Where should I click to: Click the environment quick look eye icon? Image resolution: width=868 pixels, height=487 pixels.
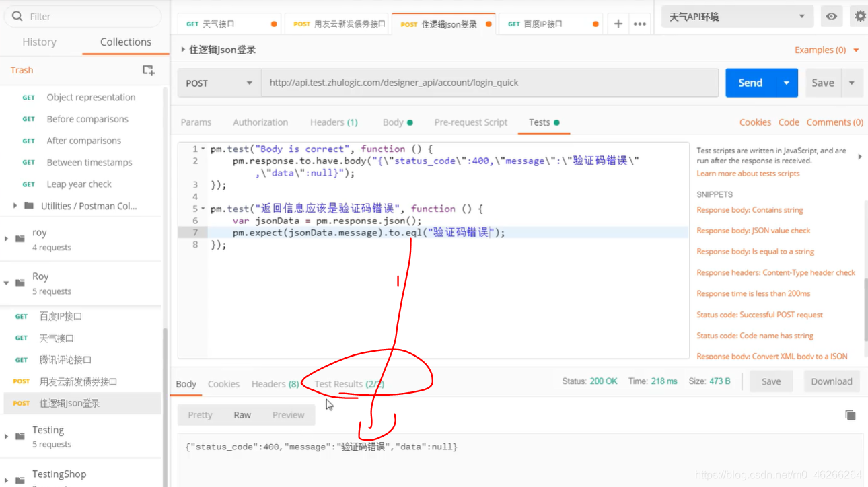pos(832,16)
